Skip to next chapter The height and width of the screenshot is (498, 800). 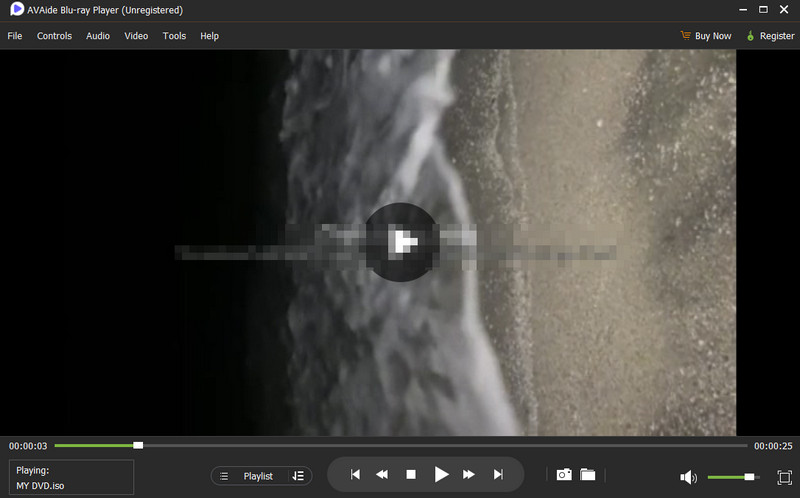pyautogui.click(x=498, y=475)
